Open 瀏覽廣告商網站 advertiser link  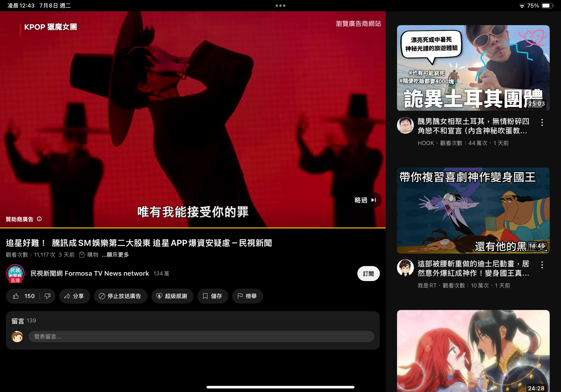[x=358, y=24]
